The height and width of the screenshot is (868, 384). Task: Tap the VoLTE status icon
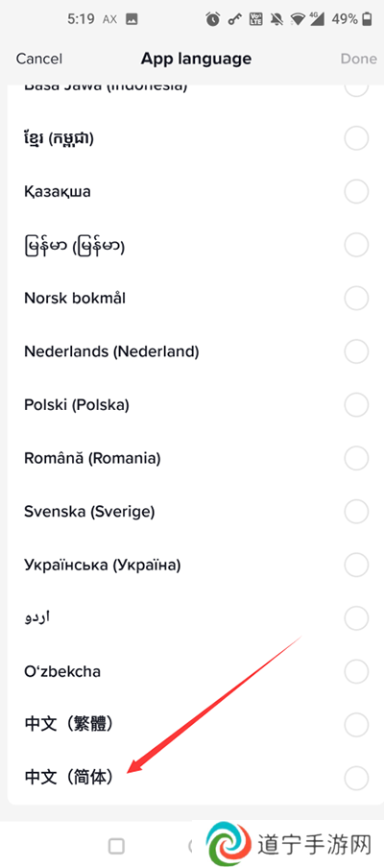[x=256, y=20]
